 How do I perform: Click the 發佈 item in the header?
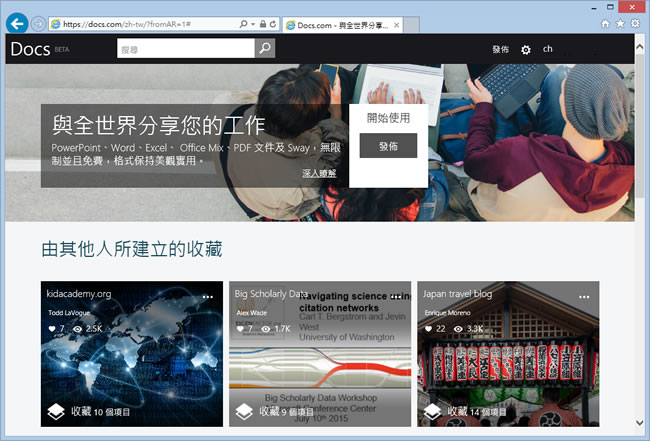click(x=500, y=49)
